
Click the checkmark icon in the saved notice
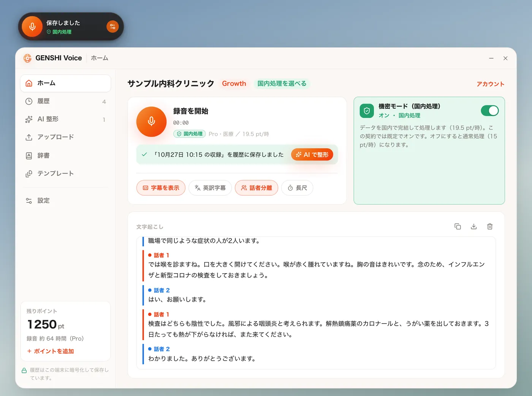[x=144, y=154]
